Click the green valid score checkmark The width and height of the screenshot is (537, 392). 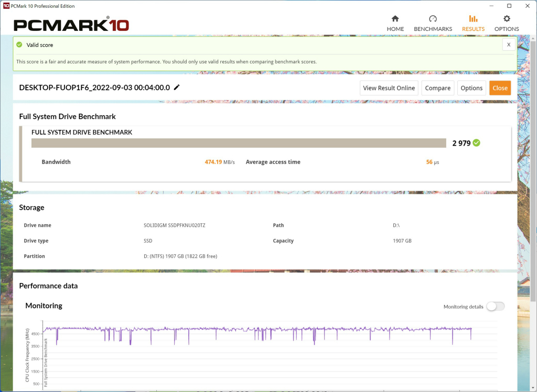(19, 45)
